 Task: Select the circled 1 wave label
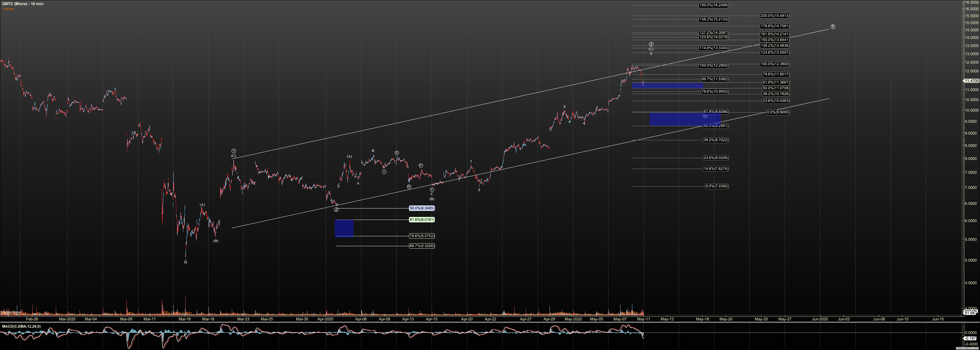234,151
